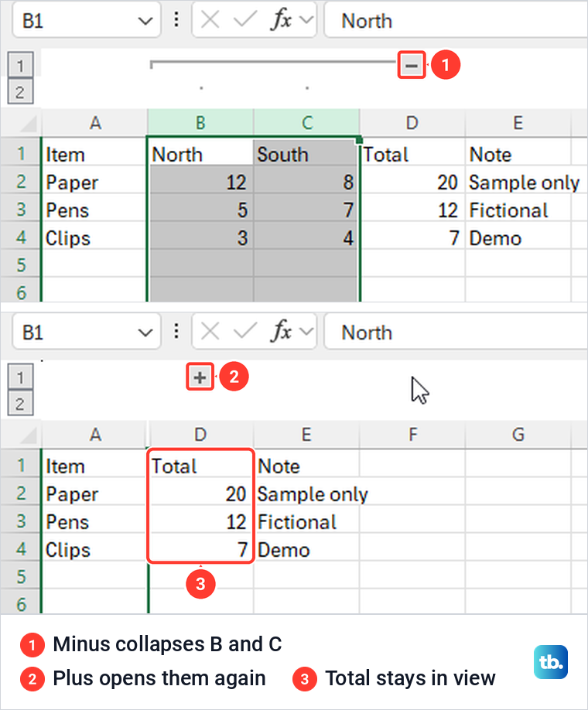Click the Select All corner triangle in the upper worksheet
588x710 pixels.
pyautogui.click(x=28, y=123)
